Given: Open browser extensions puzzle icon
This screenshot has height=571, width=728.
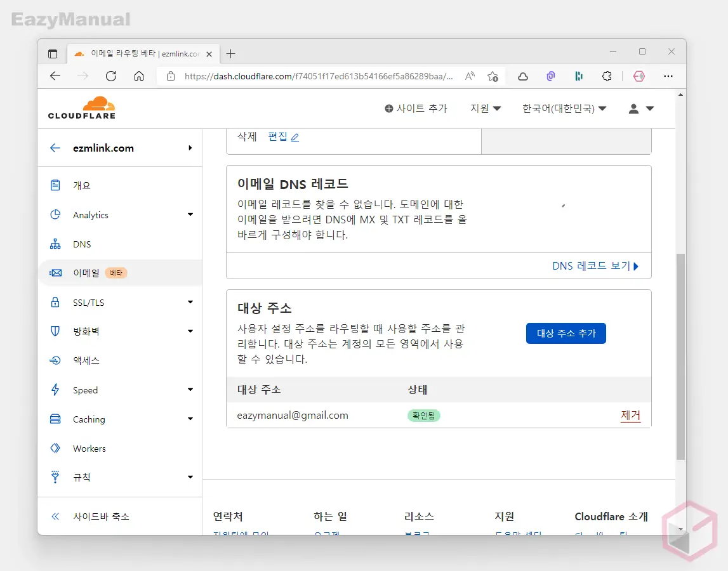Looking at the screenshot, I should point(607,76).
